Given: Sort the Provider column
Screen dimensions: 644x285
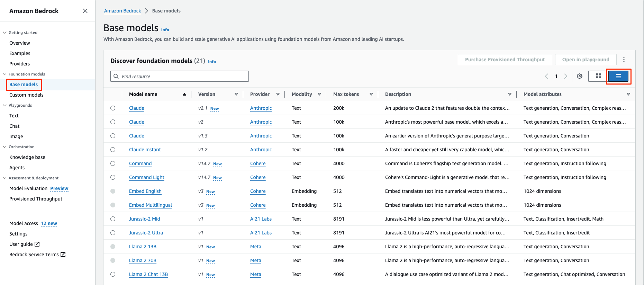Looking at the screenshot, I should click(278, 94).
